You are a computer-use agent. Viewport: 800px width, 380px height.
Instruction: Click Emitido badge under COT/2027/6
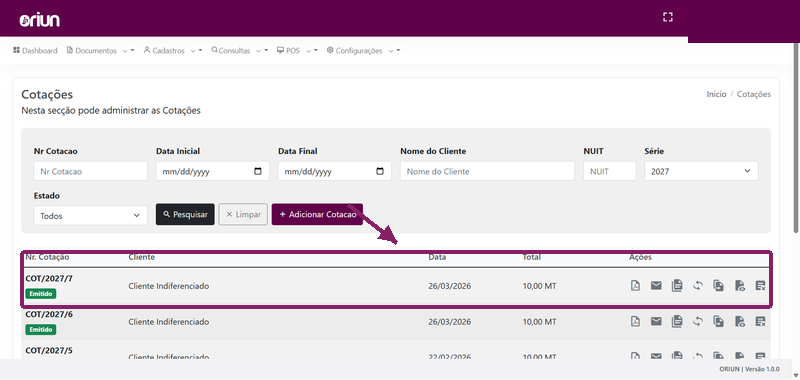coord(41,330)
